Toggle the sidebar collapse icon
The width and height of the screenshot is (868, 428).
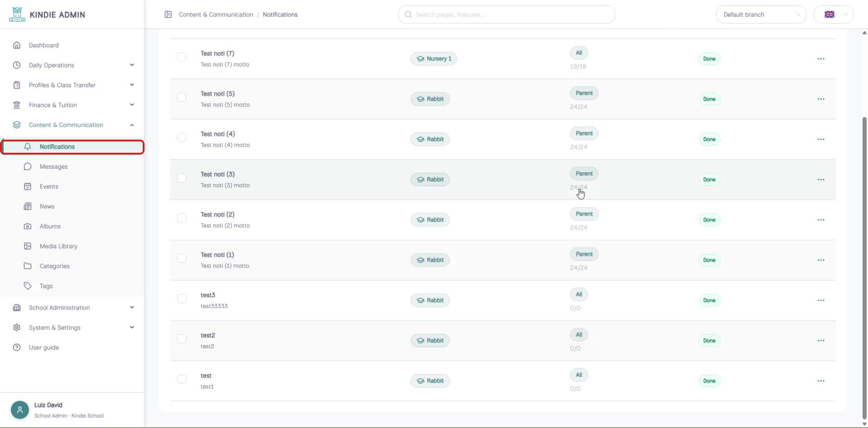pos(168,15)
